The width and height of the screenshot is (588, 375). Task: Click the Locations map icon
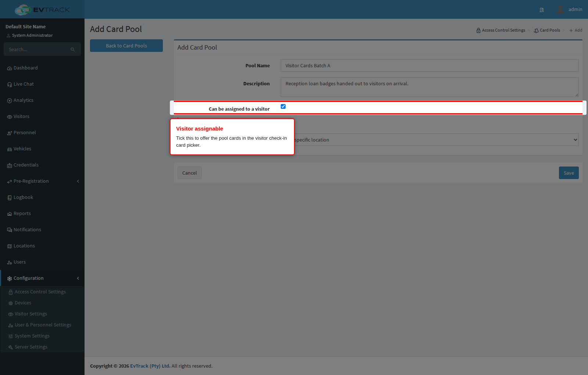click(x=10, y=246)
